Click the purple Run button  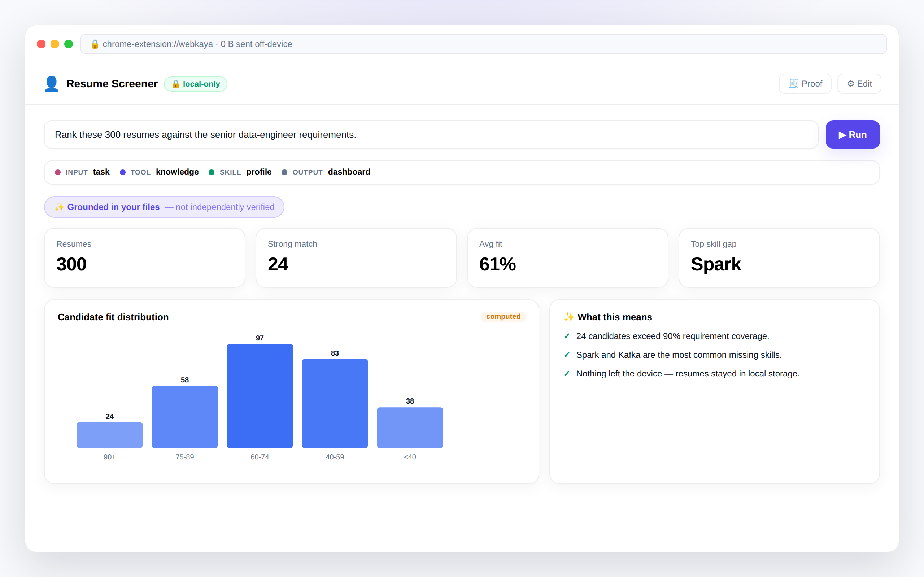point(853,135)
